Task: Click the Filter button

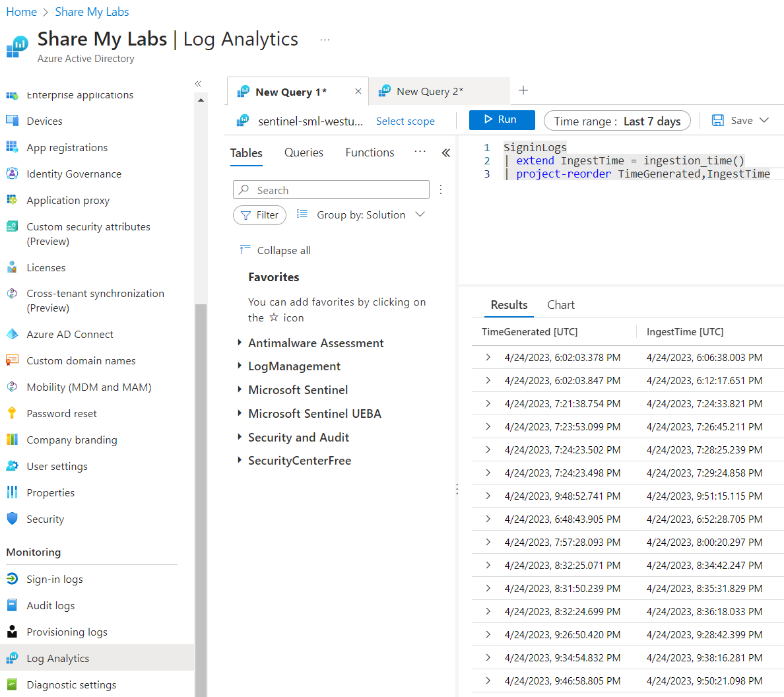Action: click(x=259, y=215)
